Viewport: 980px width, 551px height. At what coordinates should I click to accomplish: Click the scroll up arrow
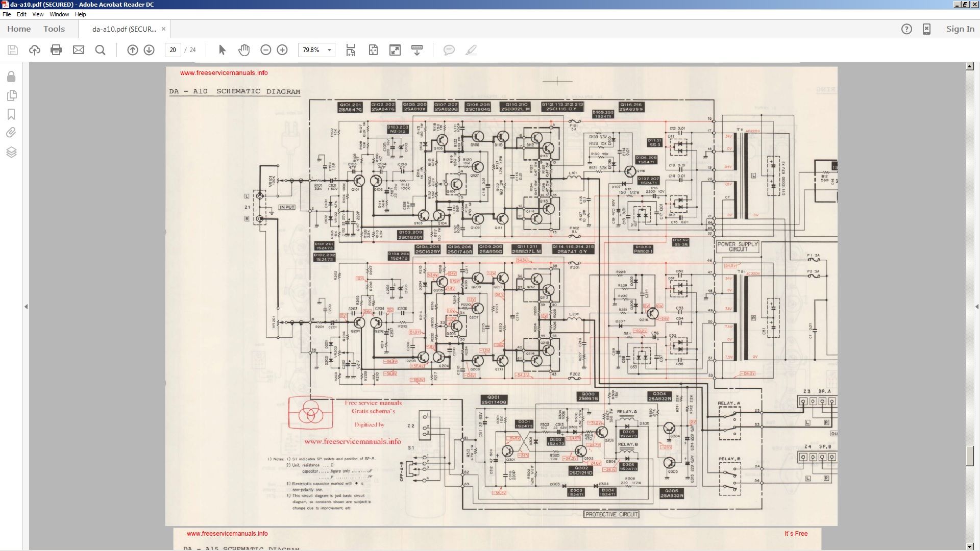click(970, 66)
